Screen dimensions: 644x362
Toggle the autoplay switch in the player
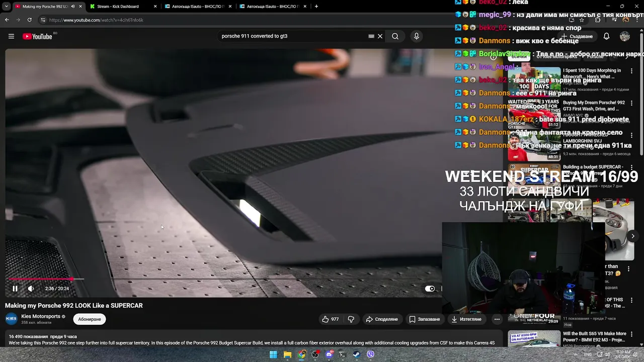pos(430,289)
